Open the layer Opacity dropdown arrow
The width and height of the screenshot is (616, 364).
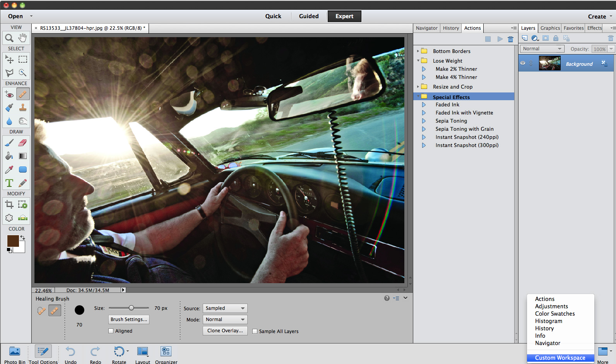tap(611, 49)
